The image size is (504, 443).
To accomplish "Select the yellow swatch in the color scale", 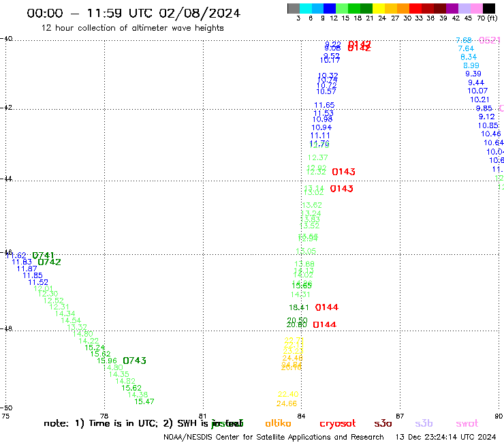I will 379,8.
